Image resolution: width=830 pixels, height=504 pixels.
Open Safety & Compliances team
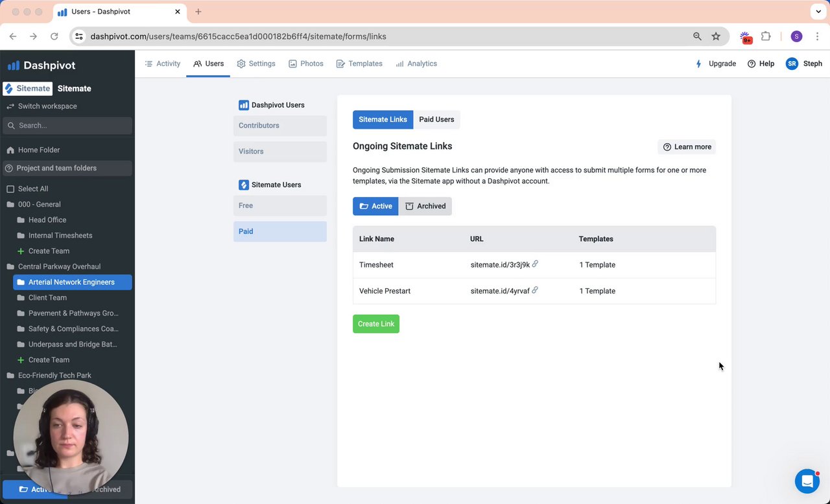(x=73, y=328)
